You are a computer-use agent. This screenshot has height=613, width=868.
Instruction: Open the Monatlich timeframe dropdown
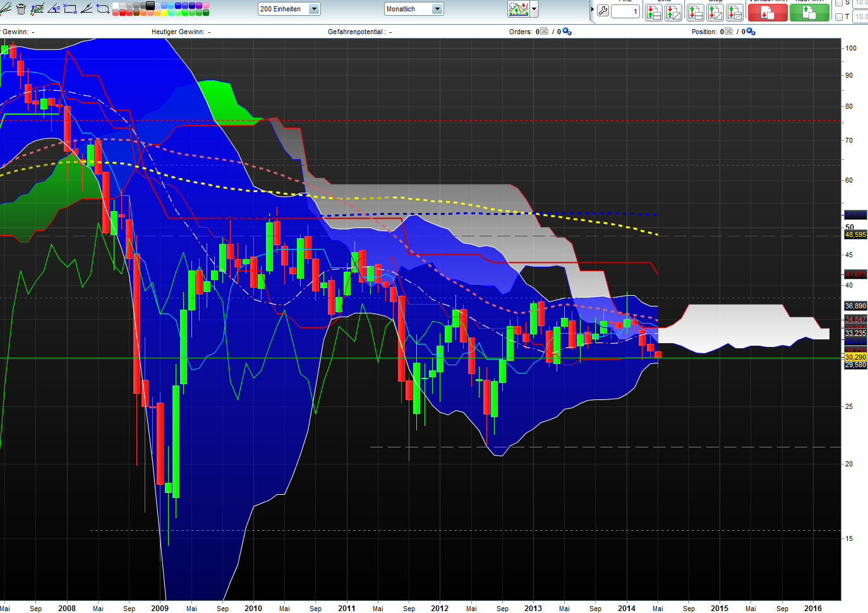pyautogui.click(x=438, y=9)
